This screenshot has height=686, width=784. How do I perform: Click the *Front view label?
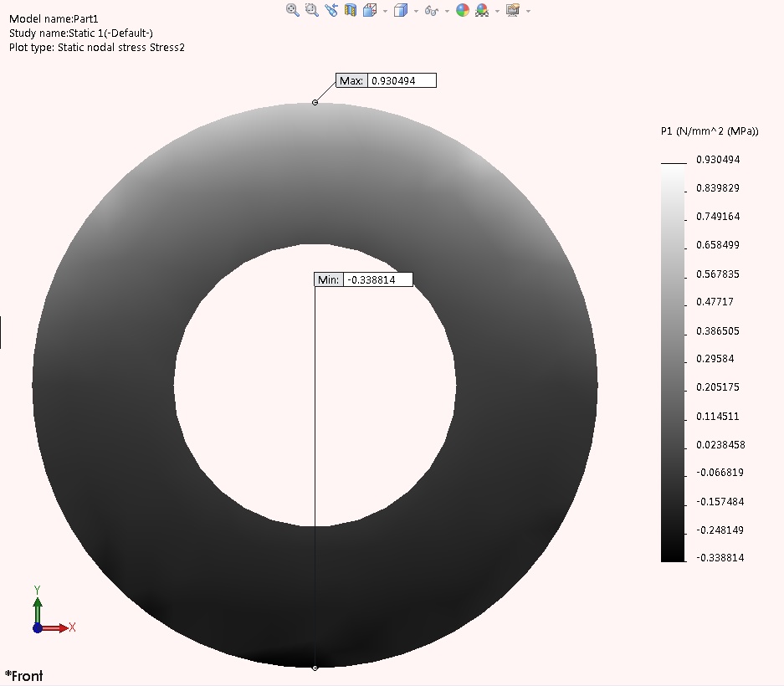tap(24, 676)
